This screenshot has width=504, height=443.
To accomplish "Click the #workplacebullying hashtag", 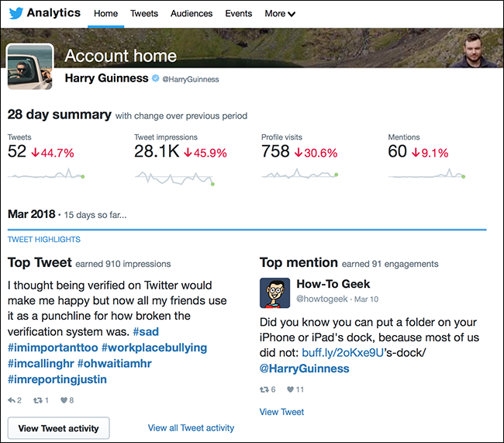I will pyautogui.click(x=154, y=348).
